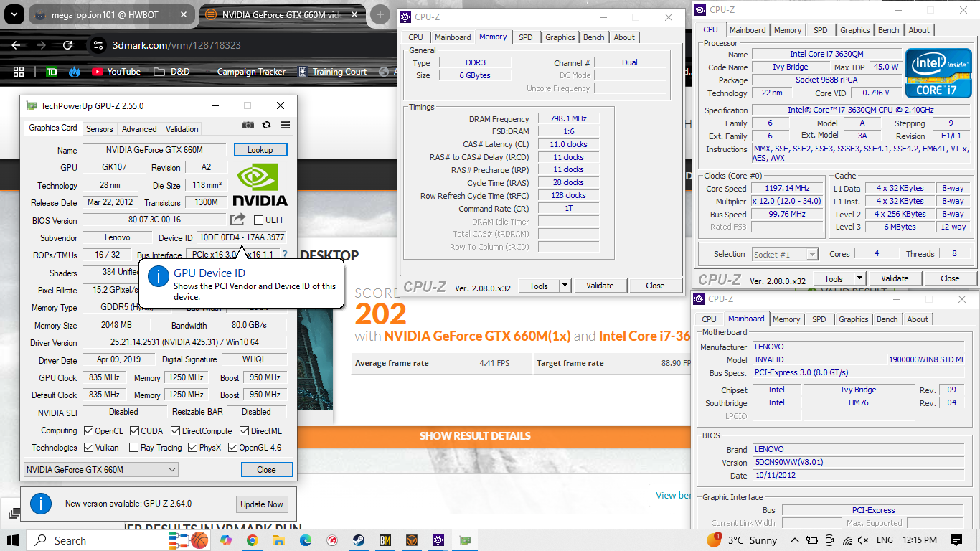Toggle the CUDA checkbox

point(134,431)
